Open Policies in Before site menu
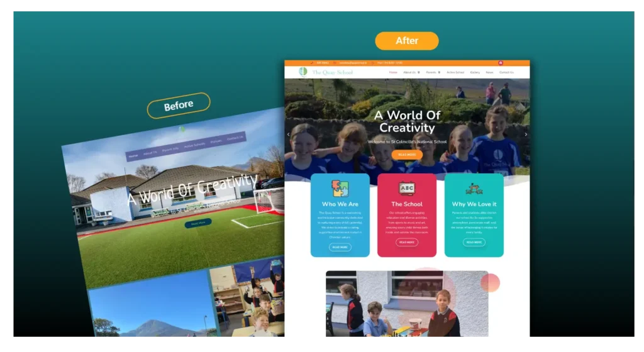Screen dimensions: 644x352 click(x=216, y=141)
